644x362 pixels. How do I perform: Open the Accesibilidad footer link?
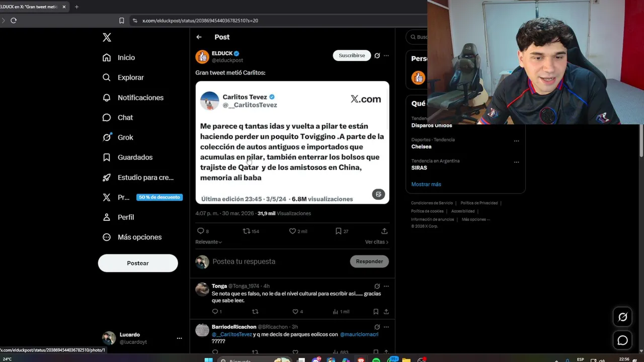pyautogui.click(x=463, y=211)
